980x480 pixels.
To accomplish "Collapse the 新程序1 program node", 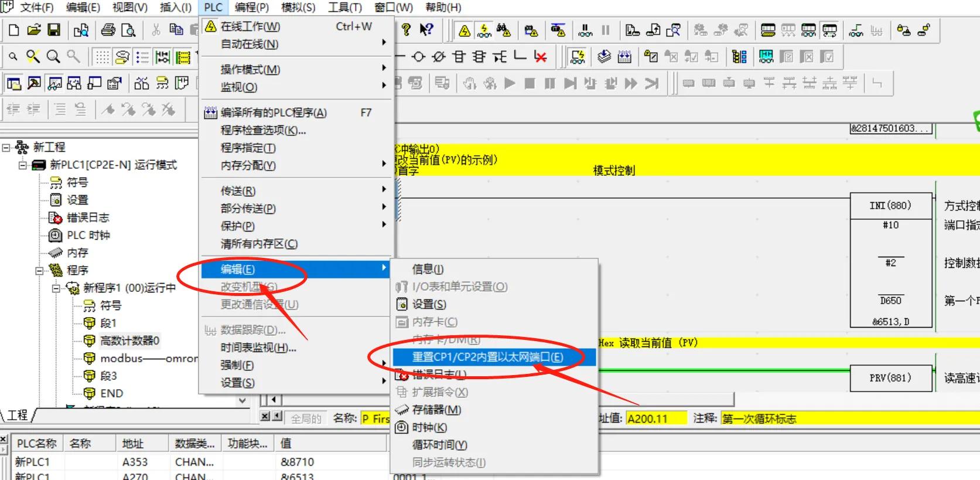I will [56, 288].
